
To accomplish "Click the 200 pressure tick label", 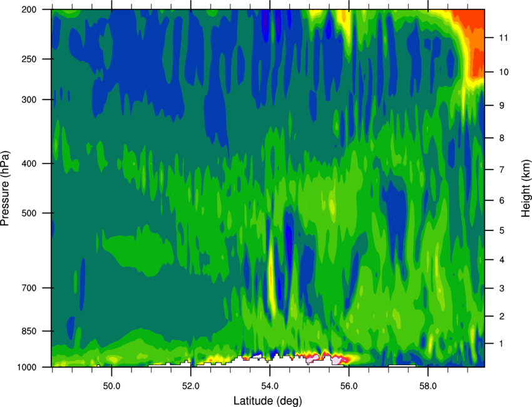I will [29, 9].
